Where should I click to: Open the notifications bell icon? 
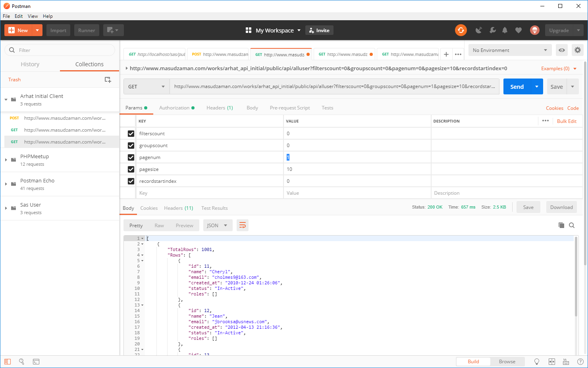[505, 30]
